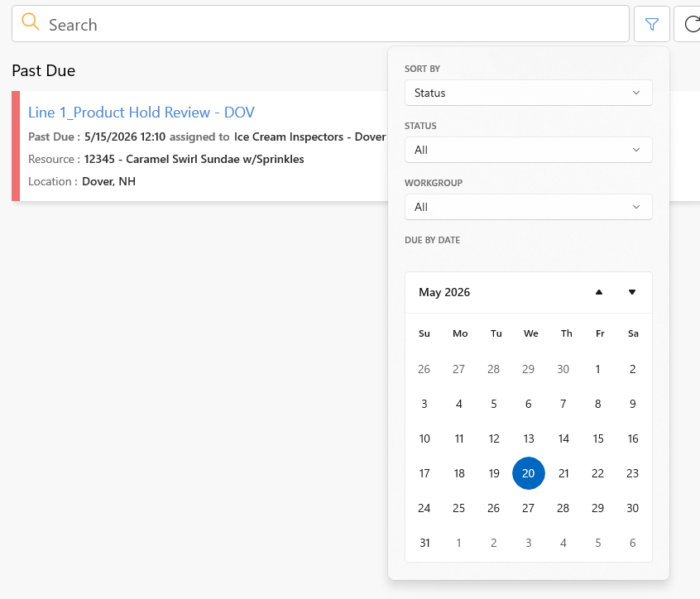This screenshot has height=599, width=700.
Task: Click the location text Dover, NH
Action: point(109,181)
